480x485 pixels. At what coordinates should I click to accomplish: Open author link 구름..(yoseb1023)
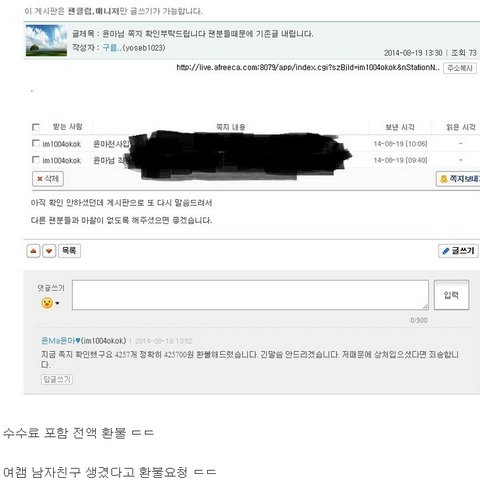[x=134, y=48]
